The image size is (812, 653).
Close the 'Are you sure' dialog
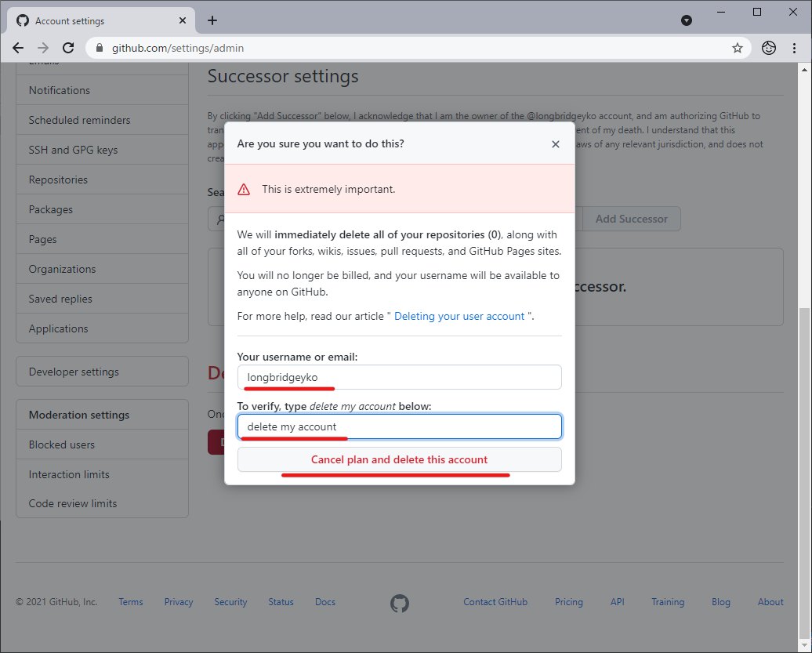(555, 144)
